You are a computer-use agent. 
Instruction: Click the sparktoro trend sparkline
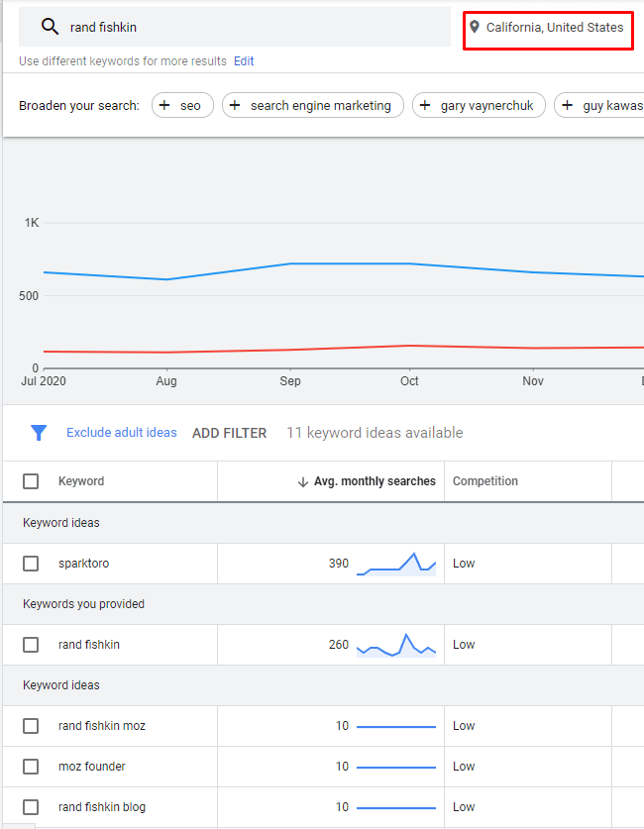396,564
